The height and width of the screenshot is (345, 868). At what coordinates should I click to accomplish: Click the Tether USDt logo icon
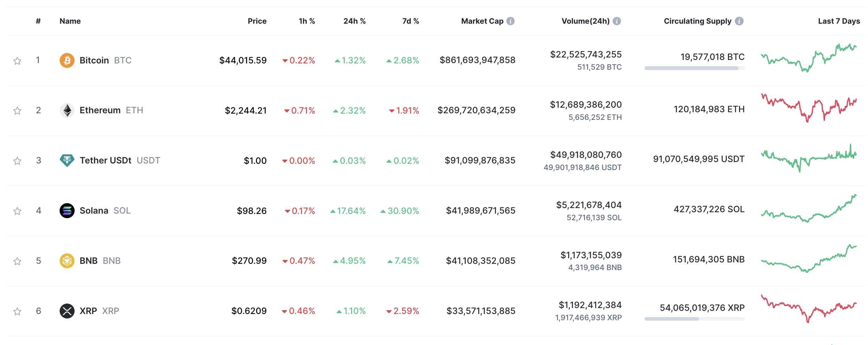[x=67, y=160]
